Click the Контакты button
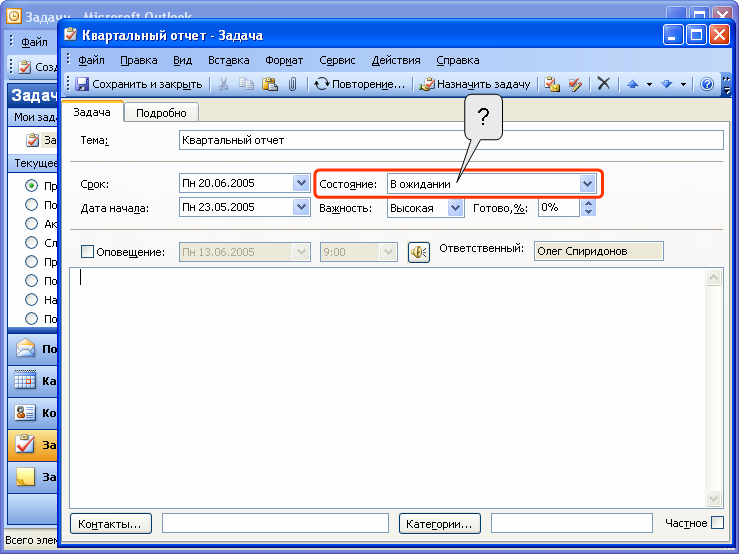This screenshot has width=739, height=554. tap(112, 523)
